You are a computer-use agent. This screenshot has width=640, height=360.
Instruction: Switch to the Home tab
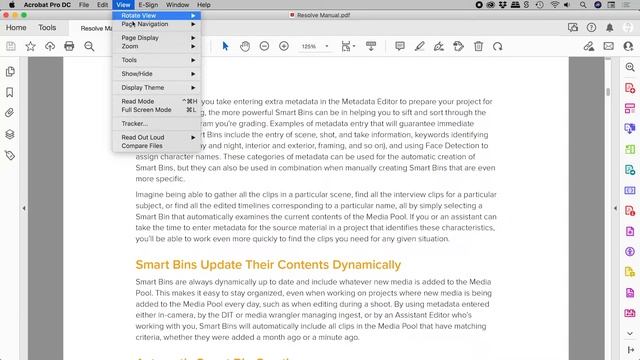click(x=16, y=28)
